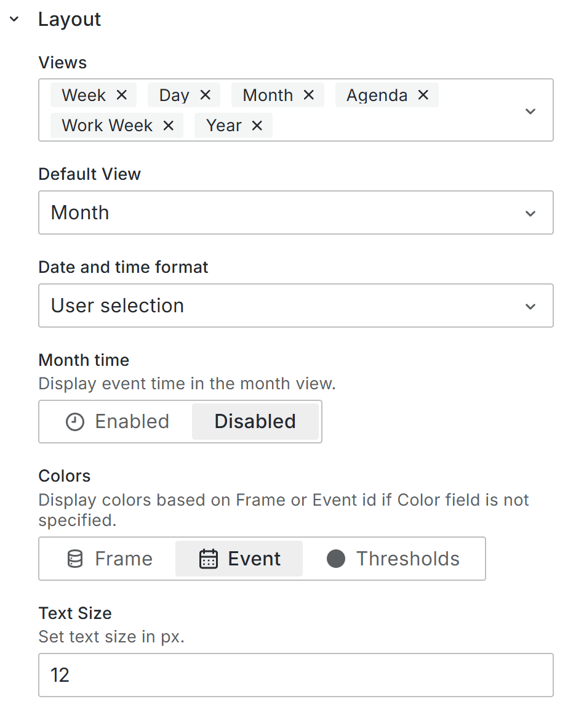Viewport: 568px width, 728px height.
Task: Remove the Year view tag
Action: pos(257,126)
